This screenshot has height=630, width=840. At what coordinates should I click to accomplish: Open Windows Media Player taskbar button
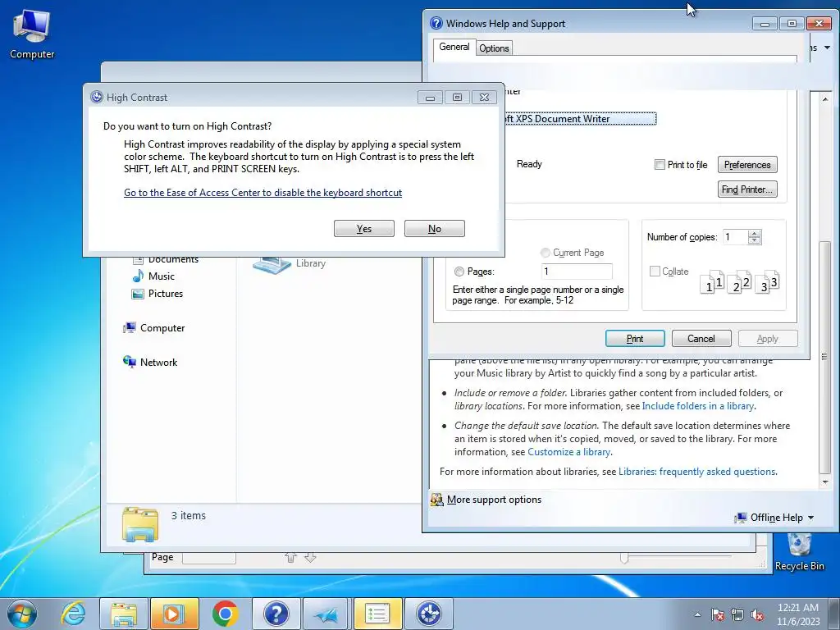(x=174, y=614)
